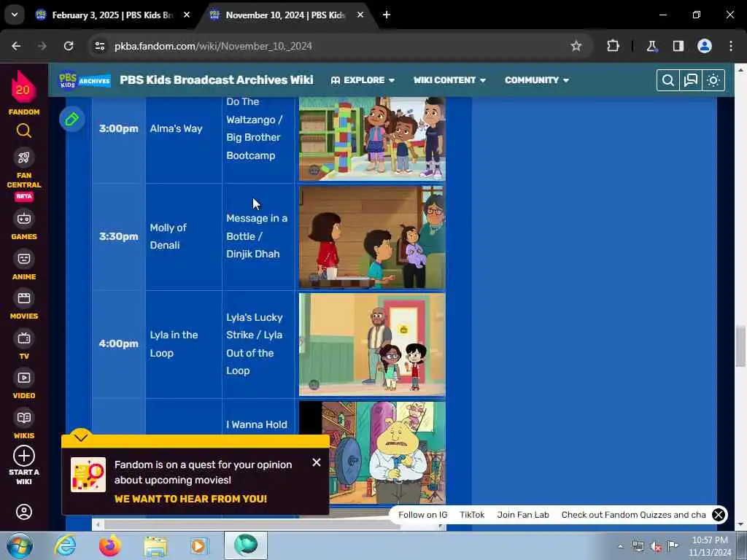Open Windows Explorer folder in taskbar
This screenshot has width=747, height=560.
click(155, 546)
